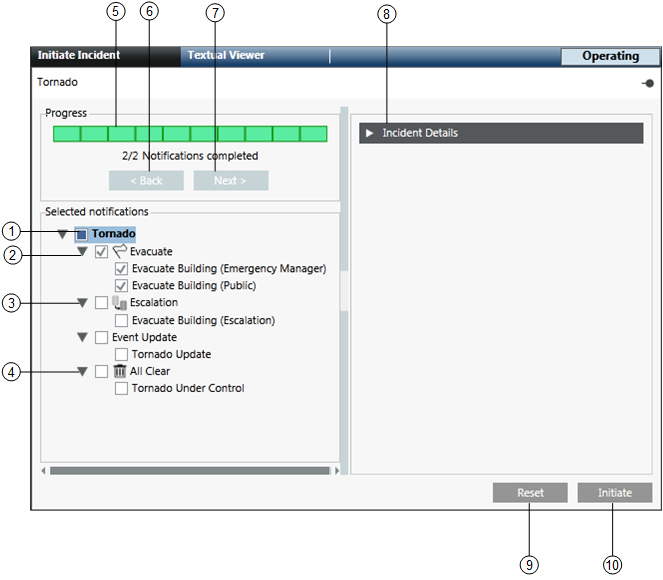Toggle the Tornado root checkbox
The width and height of the screenshot is (663, 580).
(x=81, y=234)
